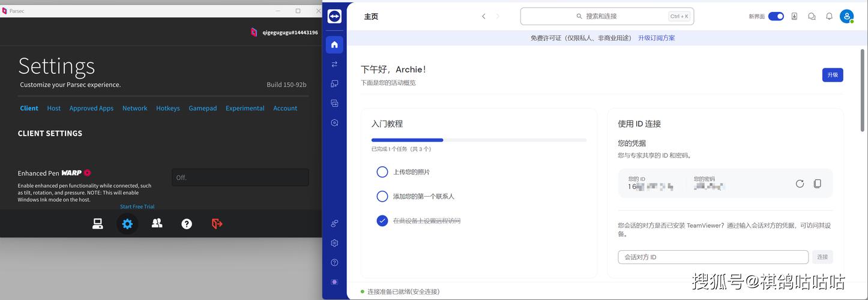Toggle 新界面 switch in TeamViewer
Viewport: 868px width, 300px height.
click(x=776, y=16)
